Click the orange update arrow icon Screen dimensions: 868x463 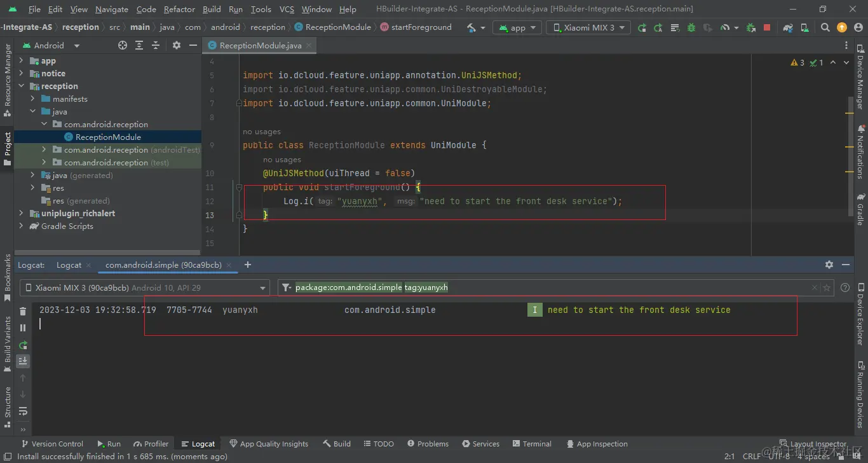[x=841, y=27]
